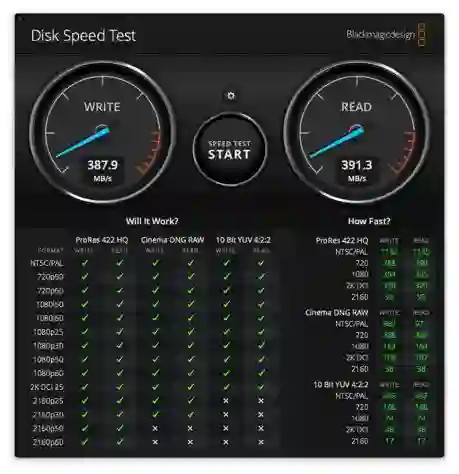The width and height of the screenshot is (459, 474).
Task: Click the Blackmagicdesign logo
Action: click(386, 35)
